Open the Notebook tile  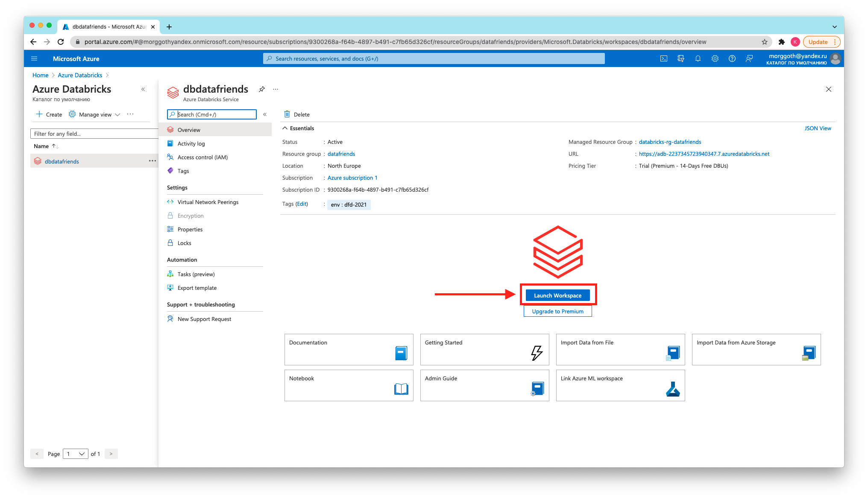click(x=349, y=385)
